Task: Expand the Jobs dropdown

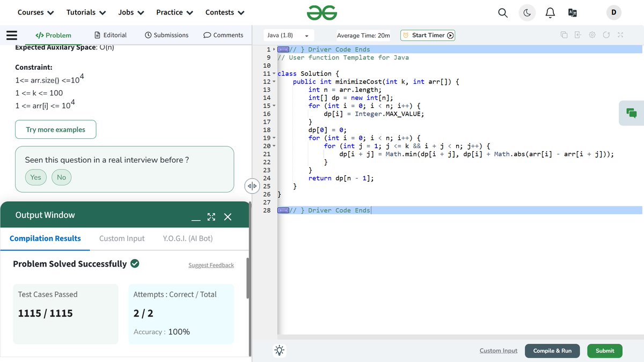Action: coord(131,12)
